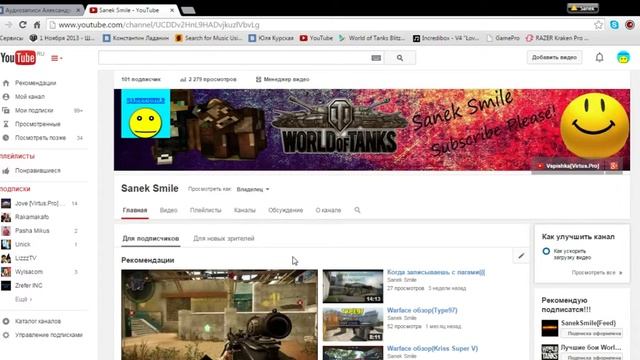640x360 pixels.
Task: Click the channel search magnifier icon
Action: point(357,210)
